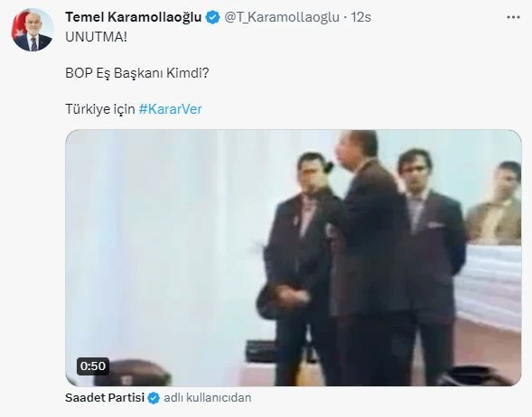Click the verified badge next to Saadet Partisi
The height and width of the screenshot is (417, 532).
(x=154, y=398)
